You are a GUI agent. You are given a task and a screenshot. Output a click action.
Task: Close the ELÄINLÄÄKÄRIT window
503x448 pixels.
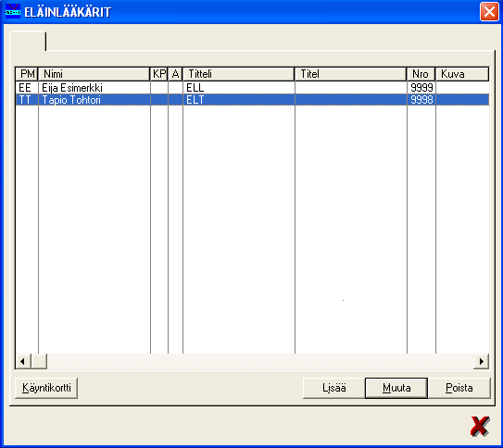[x=489, y=12]
